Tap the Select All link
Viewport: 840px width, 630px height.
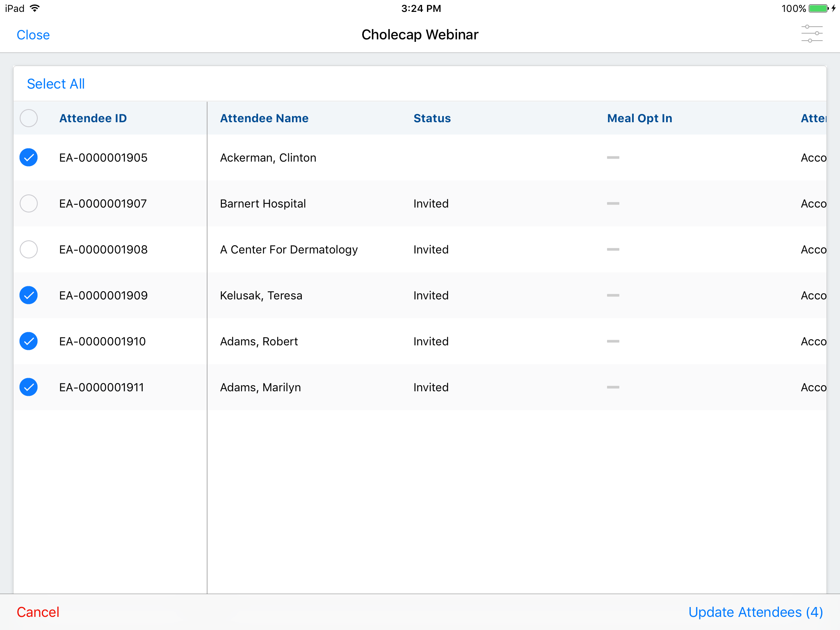click(x=56, y=84)
